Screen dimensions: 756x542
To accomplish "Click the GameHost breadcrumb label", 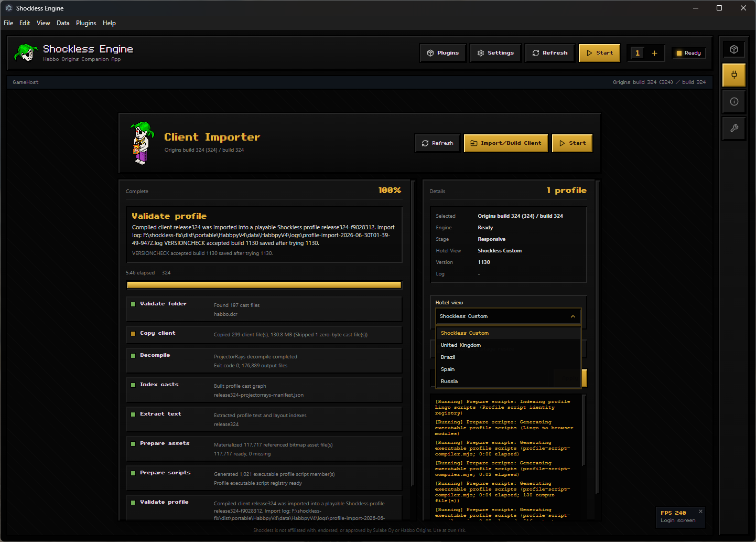I will pos(26,82).
